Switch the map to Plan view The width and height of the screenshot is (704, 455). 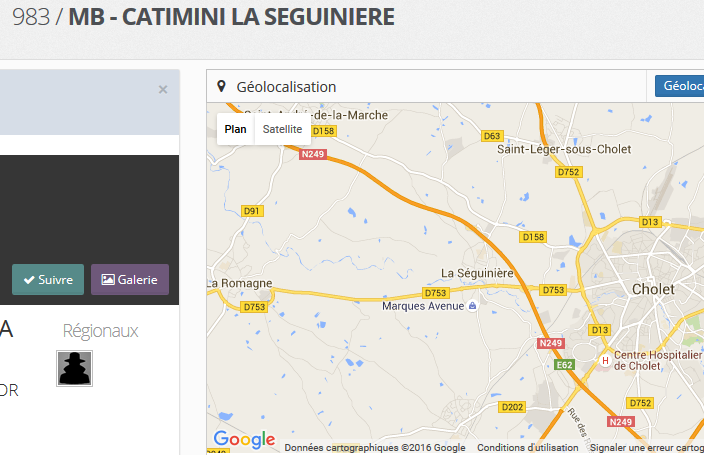point(236,129)
